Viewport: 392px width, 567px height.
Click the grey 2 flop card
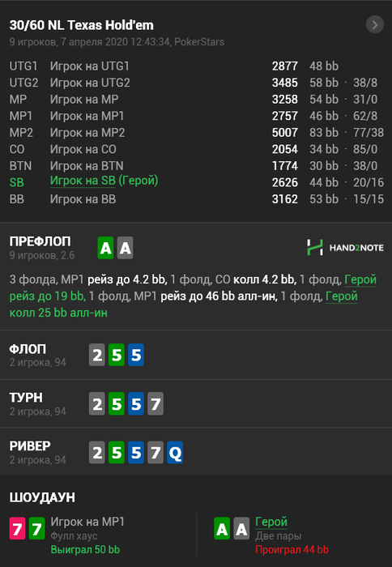pyautogui.click(x=97, y=355)
